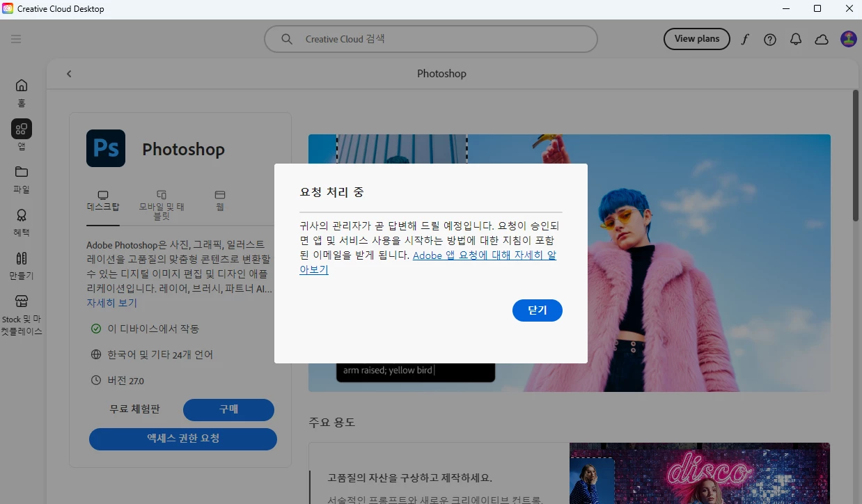Open 파일 in the sidebar
This screenshot has width=862, height=504.
(22, 179)
